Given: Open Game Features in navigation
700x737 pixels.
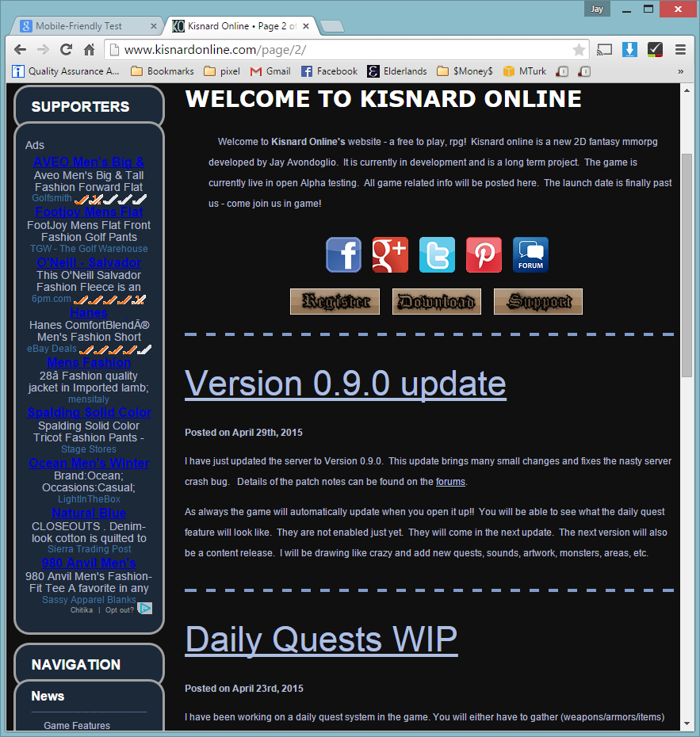Looking at the screenshot, I should coord(77,726).
